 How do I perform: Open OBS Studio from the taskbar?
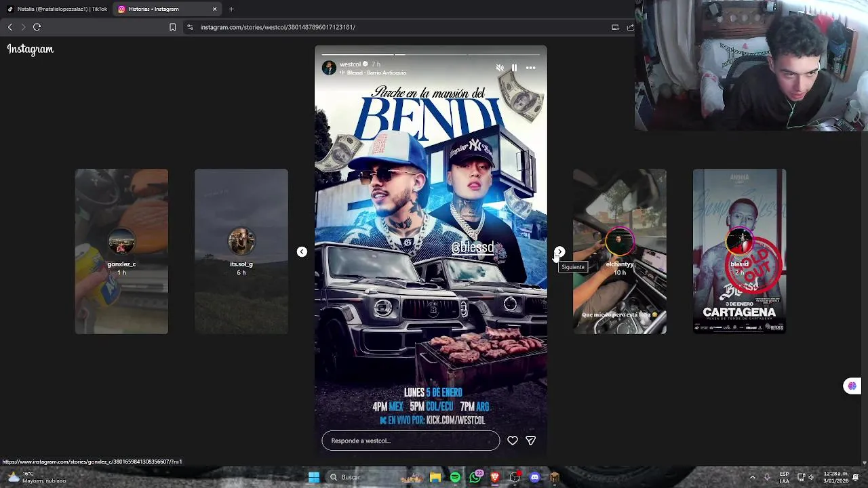pos(515,477)
